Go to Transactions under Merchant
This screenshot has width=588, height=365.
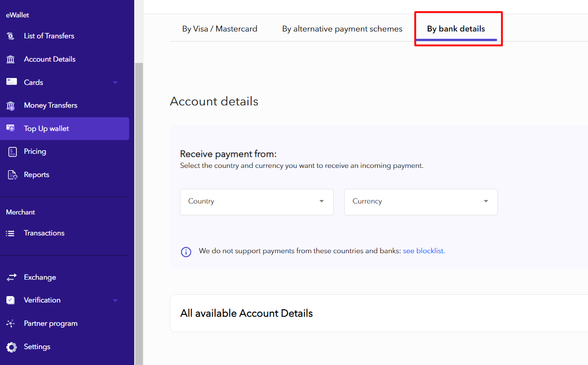44,233
